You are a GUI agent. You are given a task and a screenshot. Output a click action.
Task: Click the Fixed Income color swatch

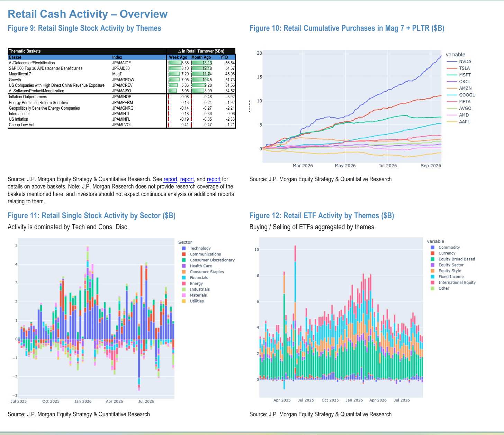tap(433, 277)
